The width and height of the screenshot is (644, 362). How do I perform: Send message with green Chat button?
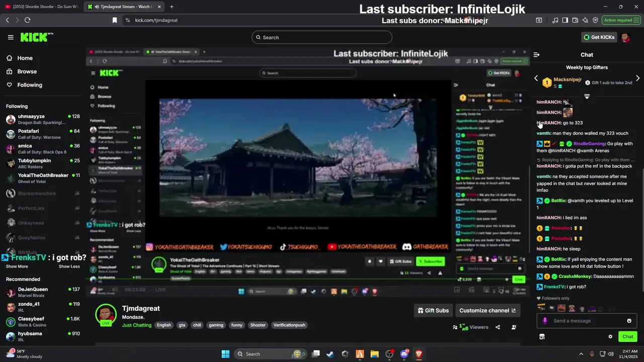(x=628, y=336)
